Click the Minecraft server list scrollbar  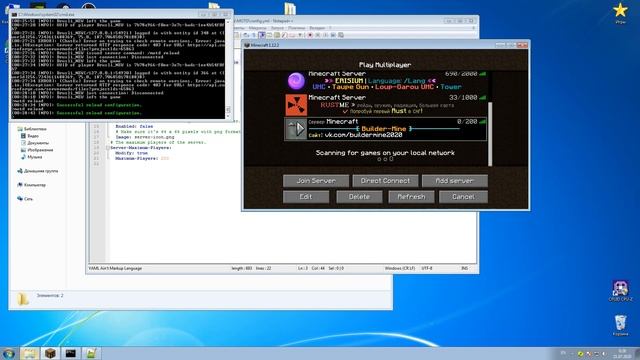coord(490,134)
